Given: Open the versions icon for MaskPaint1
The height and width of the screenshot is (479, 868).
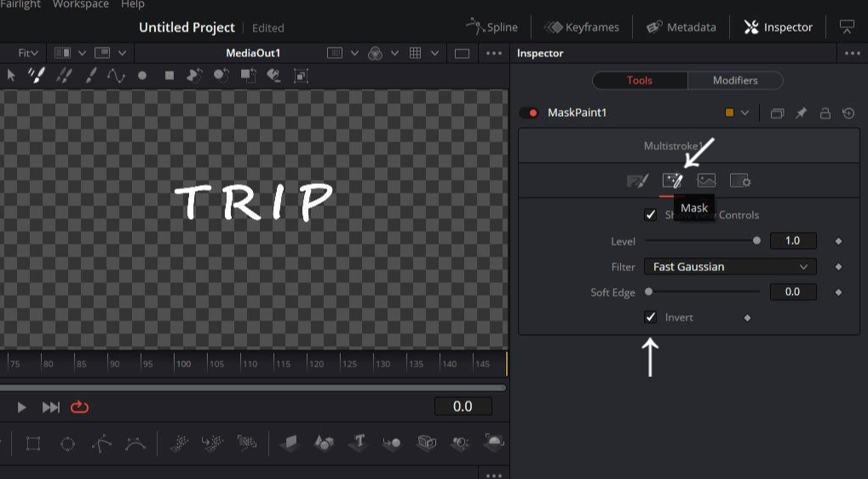Looking at the screenshot, I should pos(777,113).
